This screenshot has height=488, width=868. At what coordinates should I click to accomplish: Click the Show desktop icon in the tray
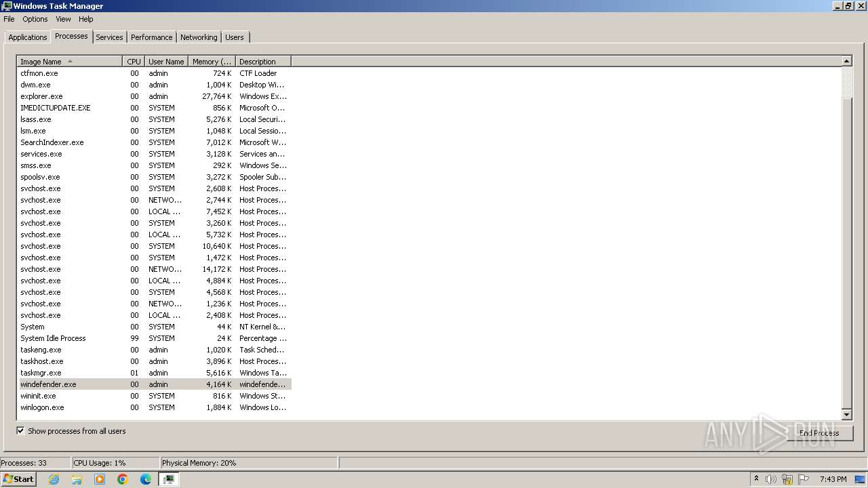click(x=861, y=479)
